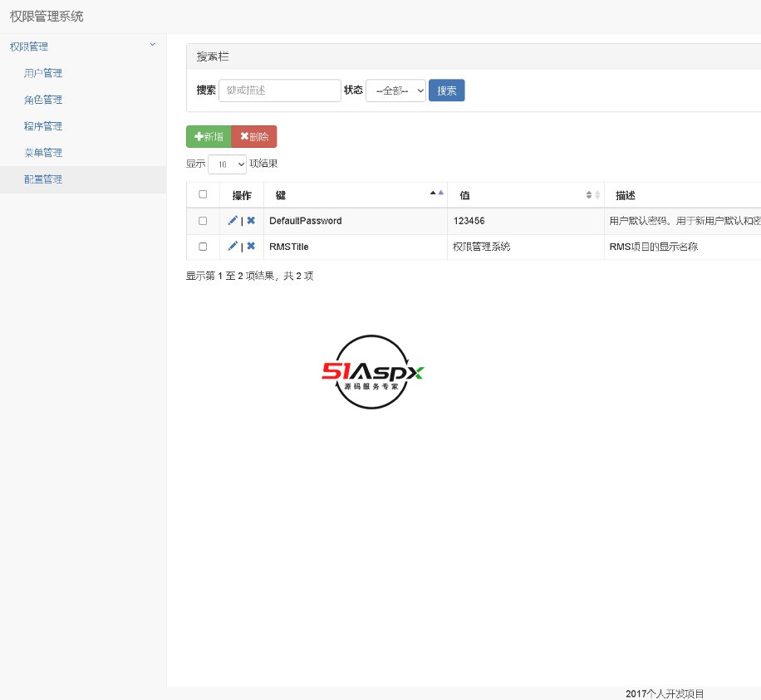
Task: Go to 菜单管理 in the sidebar
Action: [43, 153]
